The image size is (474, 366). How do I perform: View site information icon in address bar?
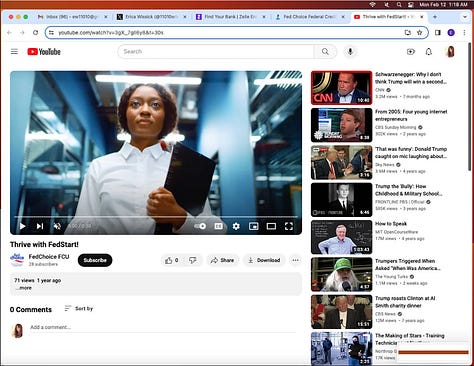pyautogui.click(x=51, y=33)
